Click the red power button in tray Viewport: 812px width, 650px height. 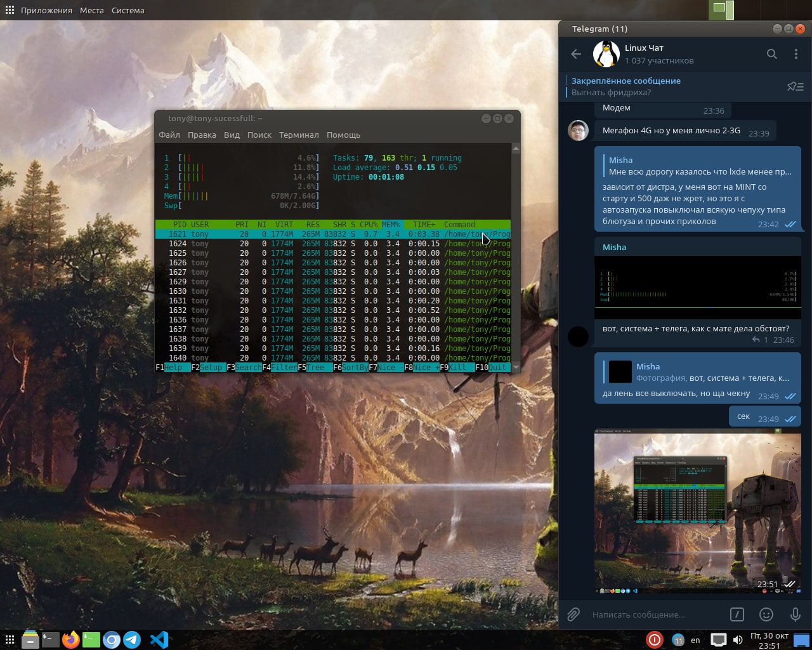(655, 640)
